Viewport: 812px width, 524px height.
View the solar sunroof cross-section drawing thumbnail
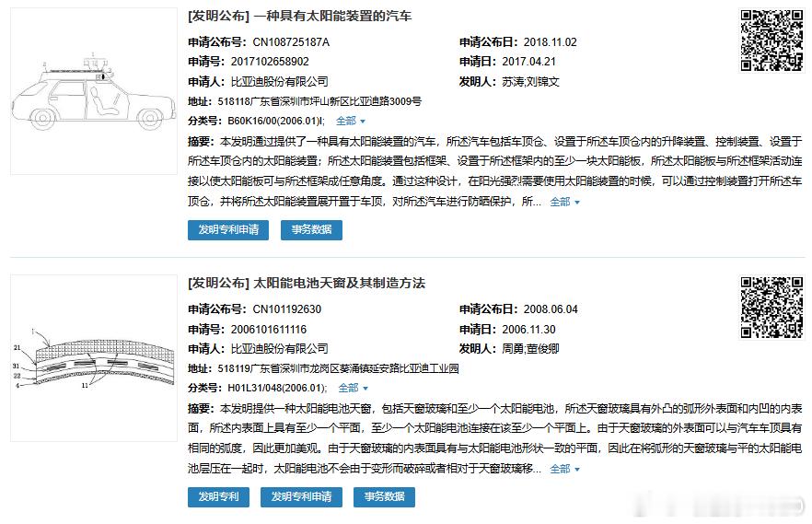94,358
